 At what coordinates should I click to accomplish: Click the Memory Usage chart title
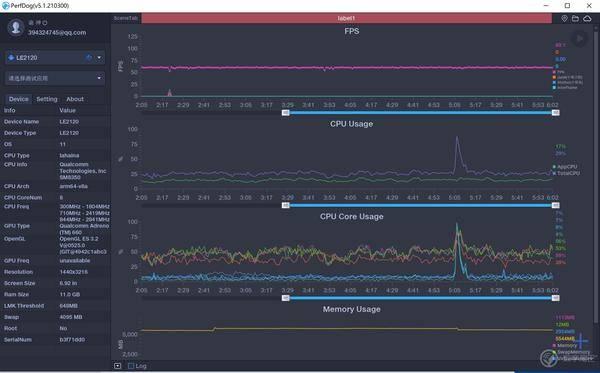[x=352, y=309]
